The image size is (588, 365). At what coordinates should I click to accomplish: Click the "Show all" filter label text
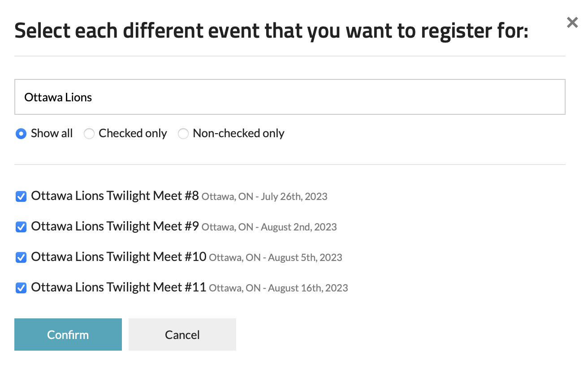coord(52,133)
